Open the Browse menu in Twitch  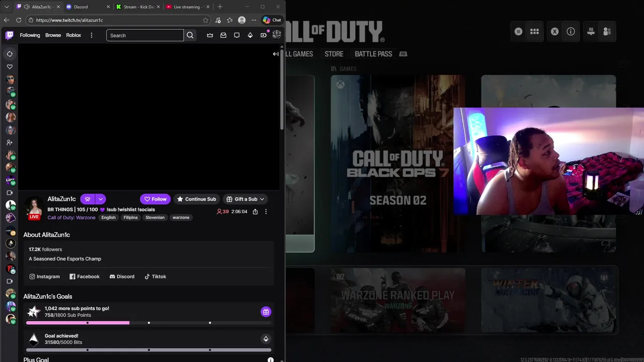(53, 35)
